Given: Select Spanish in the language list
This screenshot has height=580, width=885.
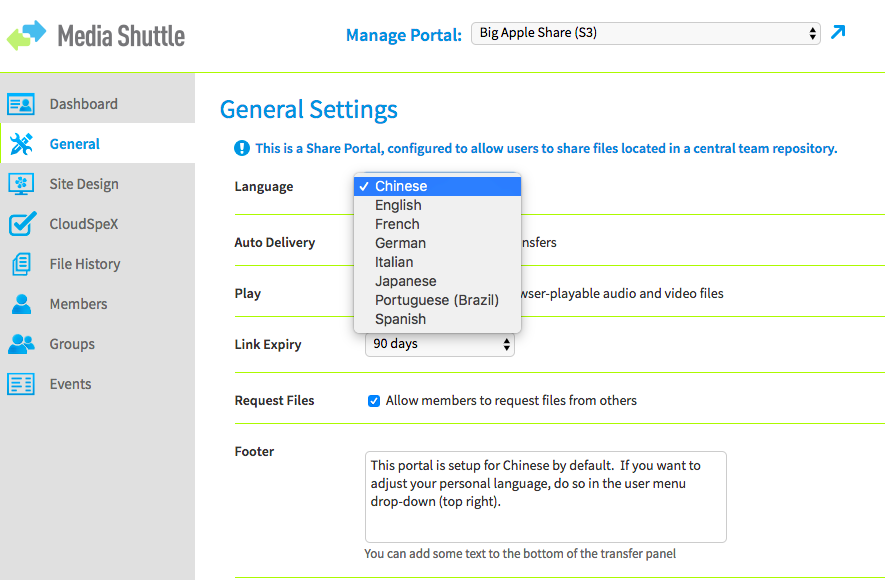Looking at the screenshot, I should [x=437, y=319].
